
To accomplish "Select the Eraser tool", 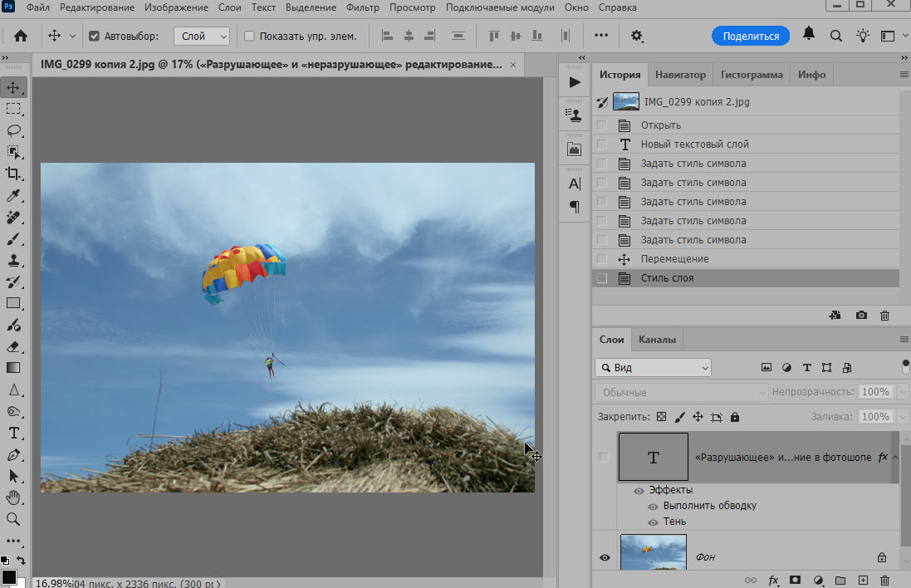I will click(13, 346).
